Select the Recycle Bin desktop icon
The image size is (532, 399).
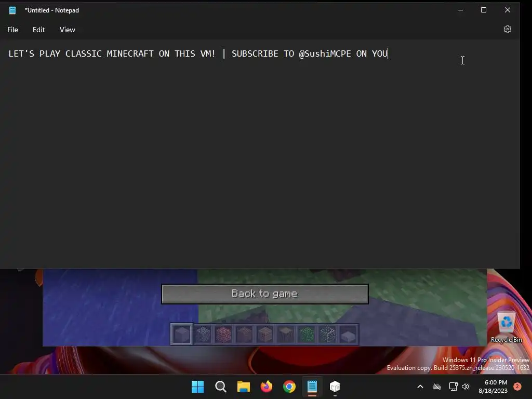click(506, 327)
